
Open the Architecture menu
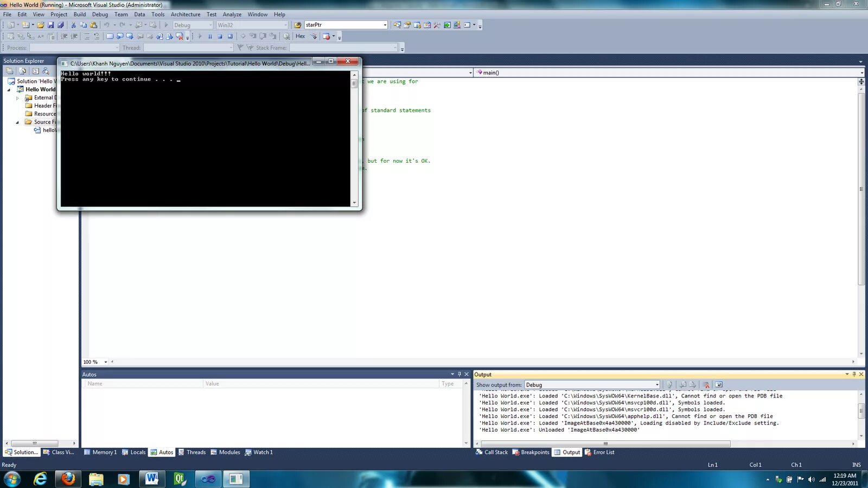coord(186,15)
